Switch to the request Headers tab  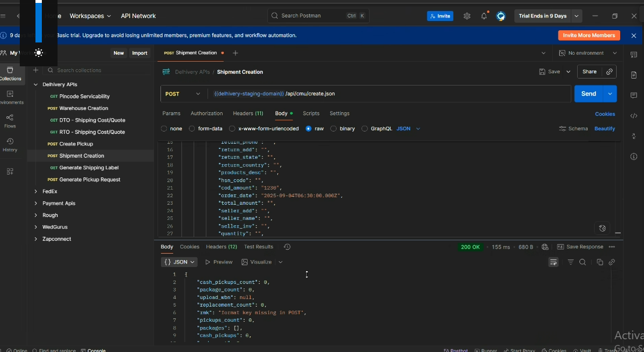[x=248, y=113]
